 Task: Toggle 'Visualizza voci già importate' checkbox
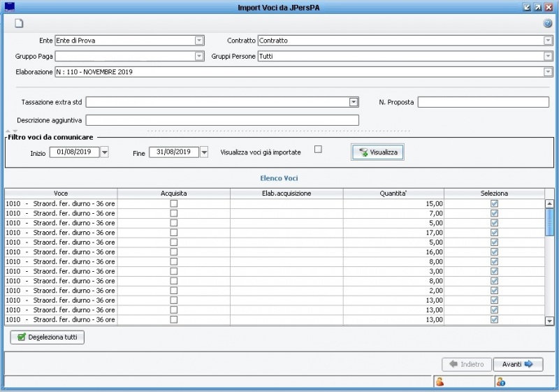click(318, 149)
